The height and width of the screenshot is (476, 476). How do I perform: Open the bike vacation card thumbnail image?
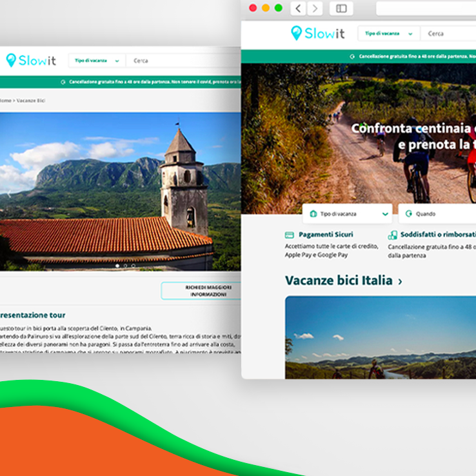coord(381,337)
